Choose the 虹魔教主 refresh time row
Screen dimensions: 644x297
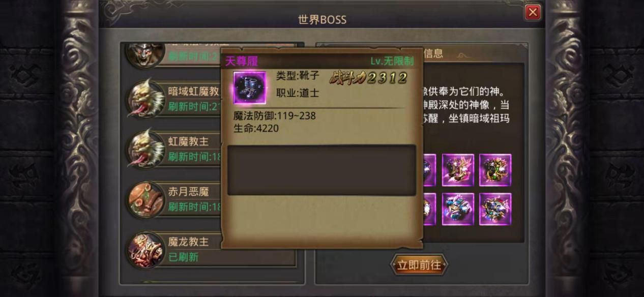point(194,156)
